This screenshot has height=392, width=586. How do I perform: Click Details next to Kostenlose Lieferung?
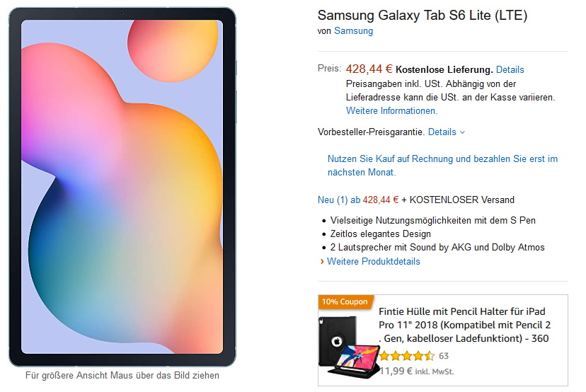(x=510, y=69)
